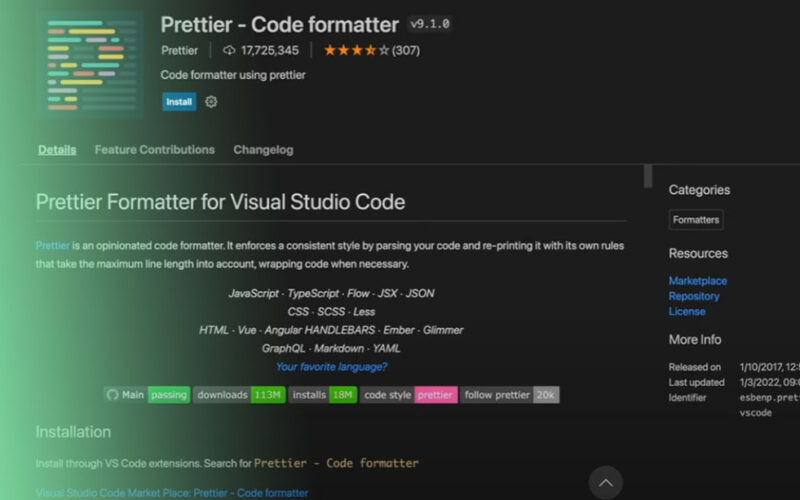Click the code style prettier badge
This screenshot has height=500, width=800.
[409, 394]
